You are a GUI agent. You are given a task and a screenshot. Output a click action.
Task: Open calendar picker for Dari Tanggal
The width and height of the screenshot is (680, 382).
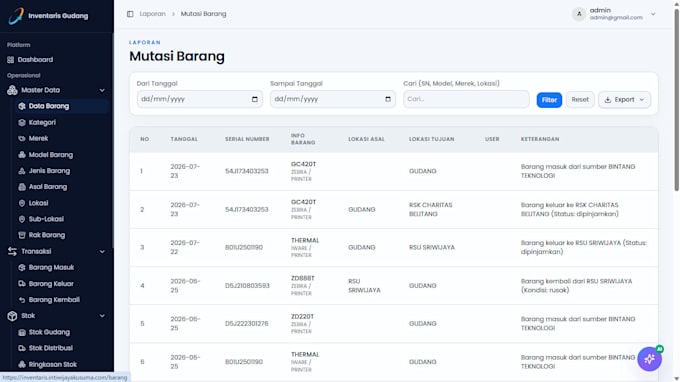pos(255,99)
